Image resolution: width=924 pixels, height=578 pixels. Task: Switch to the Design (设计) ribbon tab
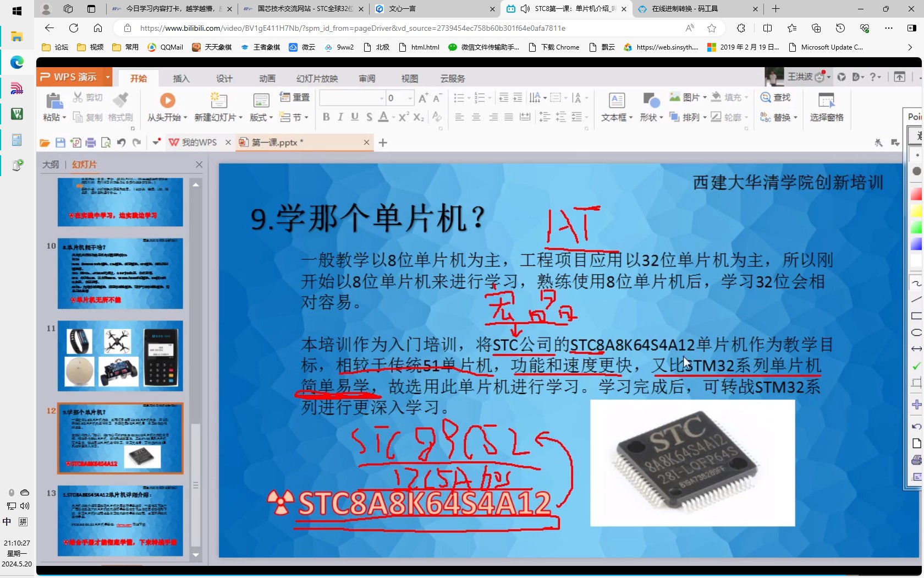click(x=224, y=79)
